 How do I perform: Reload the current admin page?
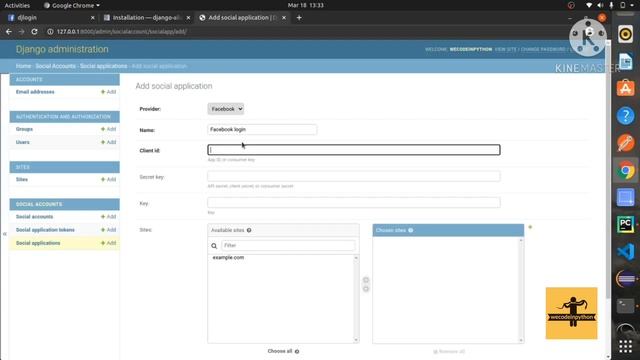(x=34, y=31)
